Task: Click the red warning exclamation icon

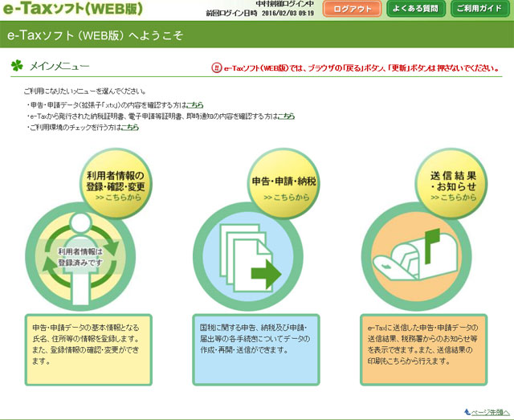Action: (x=215, y=69)
